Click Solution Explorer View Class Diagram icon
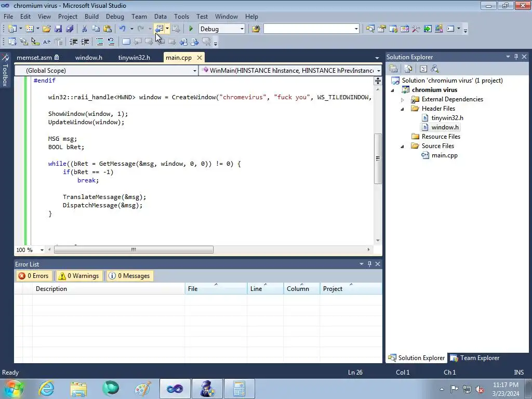 pyautogui.click(x=435, y=69)
